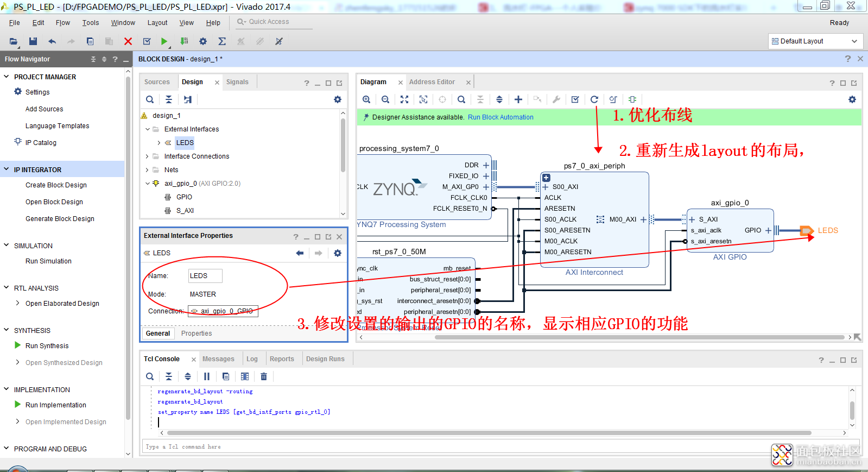Fit the diagram to window
Viewport: 868px width, 472px height.
coord(404,99)
